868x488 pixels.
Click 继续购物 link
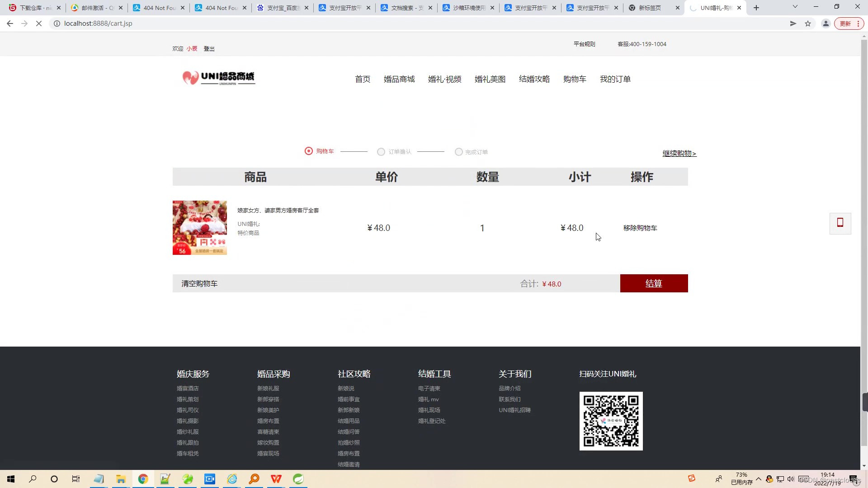point(679,154)
